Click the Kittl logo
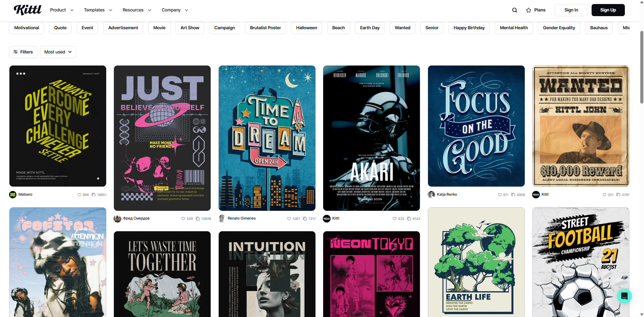644x317 pixels. (28, 10)
